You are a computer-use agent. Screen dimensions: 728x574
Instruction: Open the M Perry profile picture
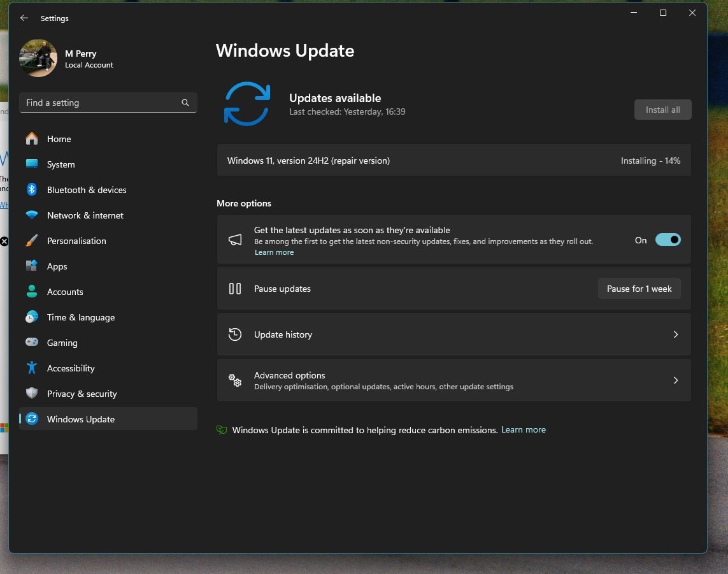(38, 58)
